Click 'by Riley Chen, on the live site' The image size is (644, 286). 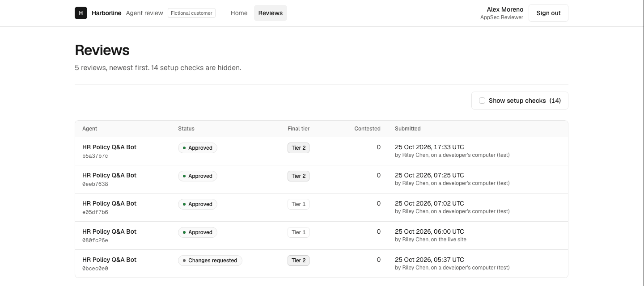[x=431, y=240]
